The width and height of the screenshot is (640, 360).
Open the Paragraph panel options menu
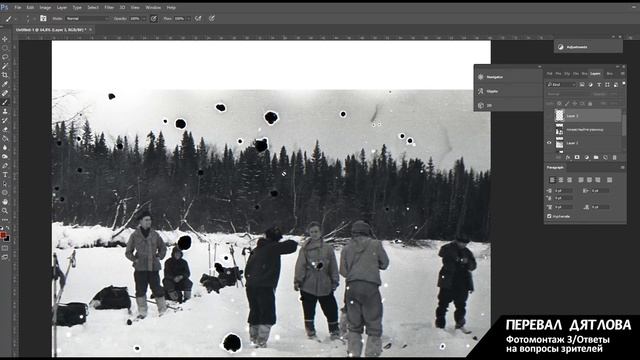[622, 167]
